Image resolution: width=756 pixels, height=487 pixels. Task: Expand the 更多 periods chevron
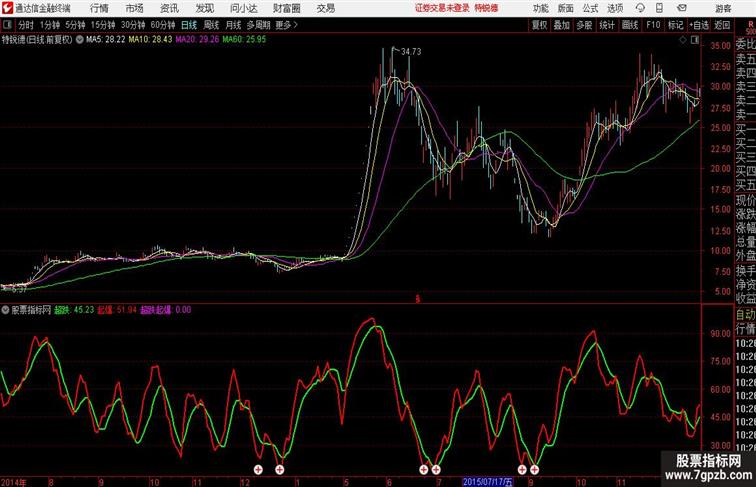[296, 25]
